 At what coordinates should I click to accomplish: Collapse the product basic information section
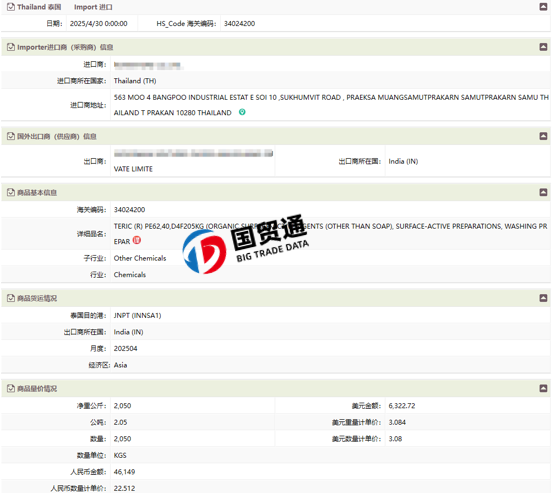coord(543,193)
